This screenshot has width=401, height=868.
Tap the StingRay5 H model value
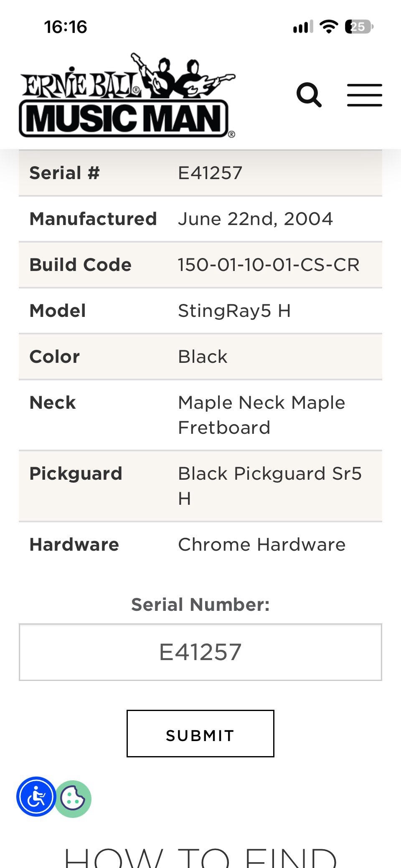pyautogui.click(x=234, y=311)
